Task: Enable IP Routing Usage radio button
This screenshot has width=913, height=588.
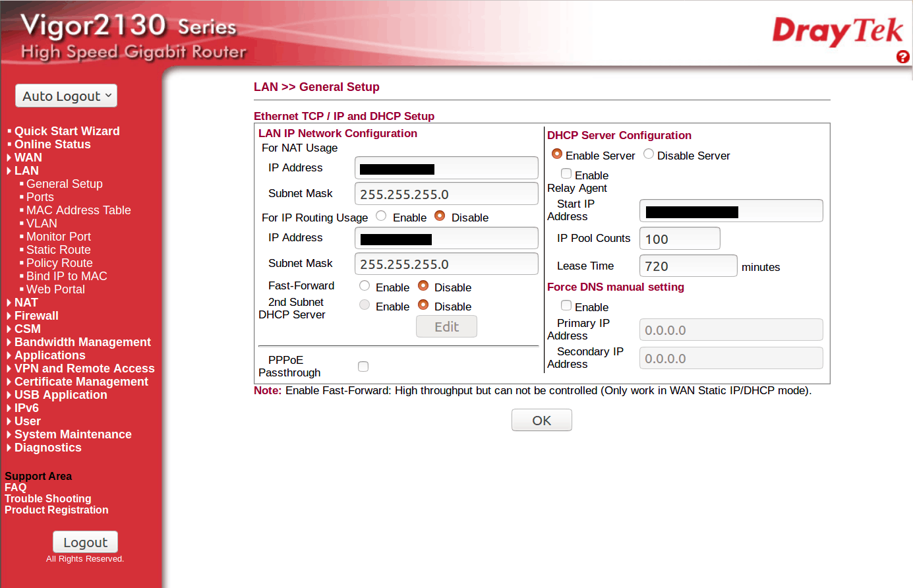Action: pyautogui.click(x=381, y=216)
